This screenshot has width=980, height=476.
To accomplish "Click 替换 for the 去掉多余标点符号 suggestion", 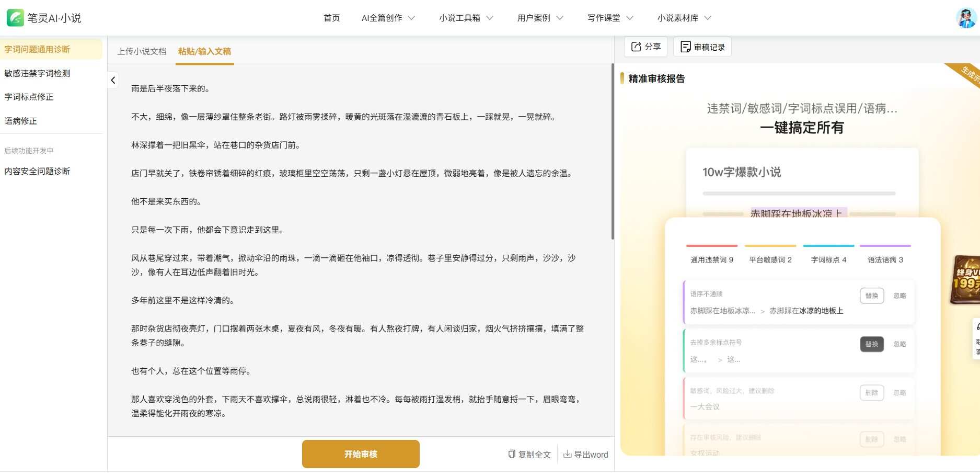I will (x=872, y=344).
